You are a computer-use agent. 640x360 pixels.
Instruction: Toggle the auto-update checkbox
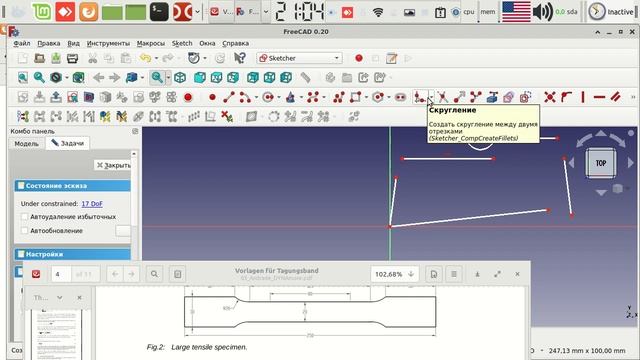(x=24, y=231)
